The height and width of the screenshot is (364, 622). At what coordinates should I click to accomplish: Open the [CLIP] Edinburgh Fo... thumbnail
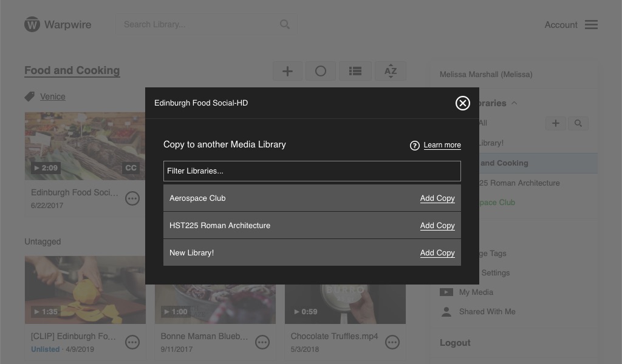pyautogui.click(x=85, y=290)
